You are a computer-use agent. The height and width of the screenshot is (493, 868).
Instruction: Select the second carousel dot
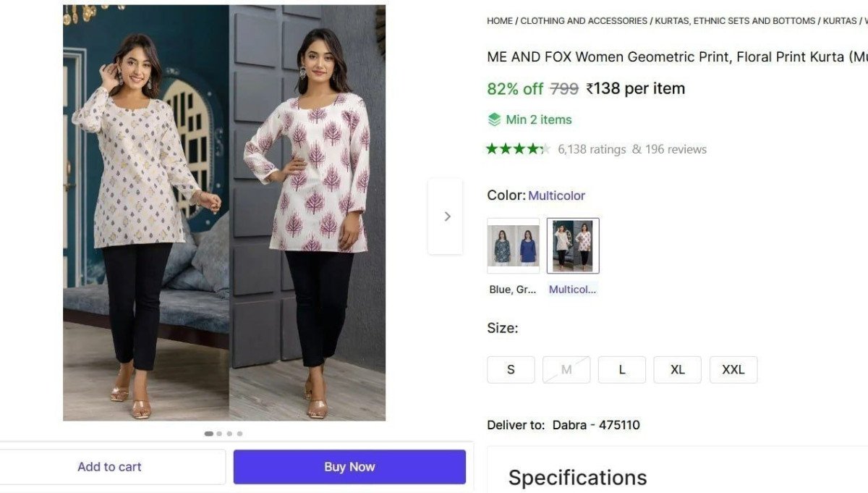click(219, 433)
